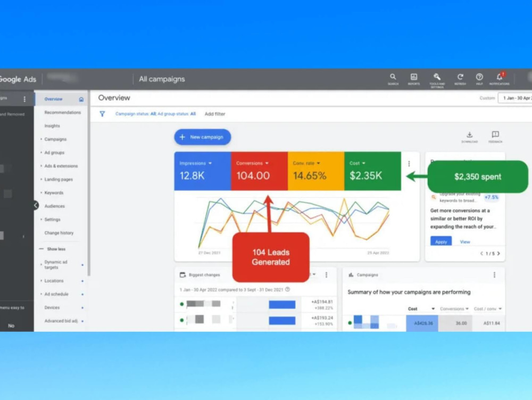Open the Conversions metric dropdown
The height and width of the screenshot is (400, 532).
click(x=267, y=164)
